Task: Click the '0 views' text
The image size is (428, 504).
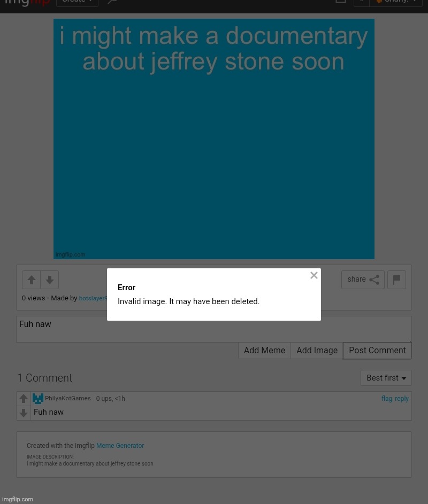Action: (34, 298)
